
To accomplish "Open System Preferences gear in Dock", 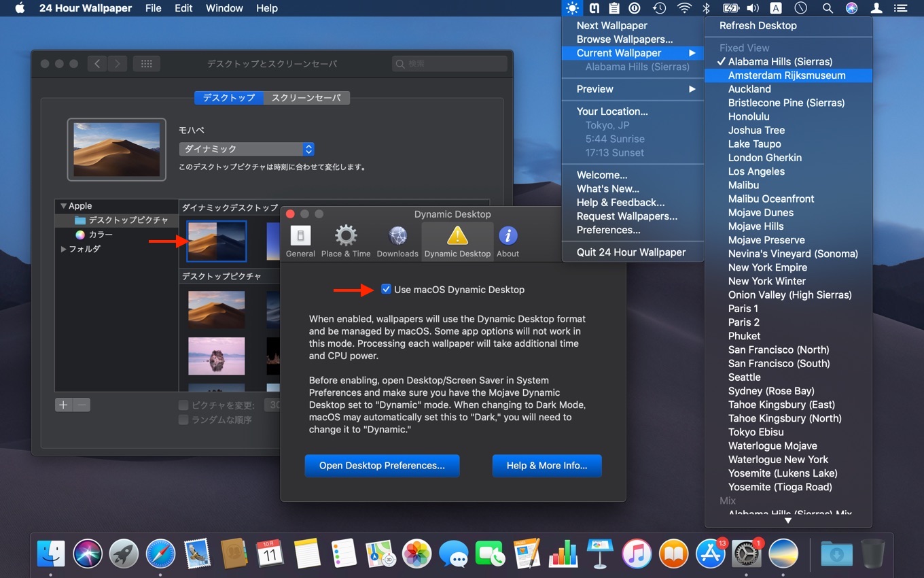I will pos(746,554).
